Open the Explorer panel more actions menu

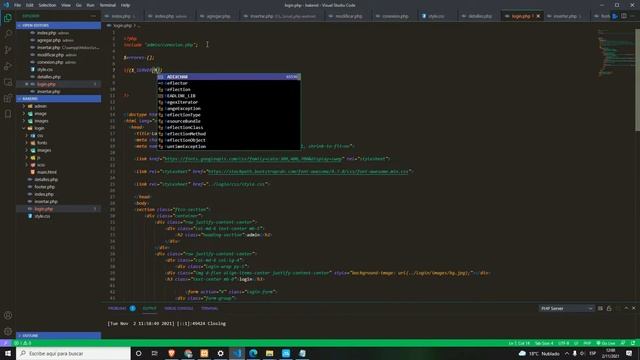point(93,16)
